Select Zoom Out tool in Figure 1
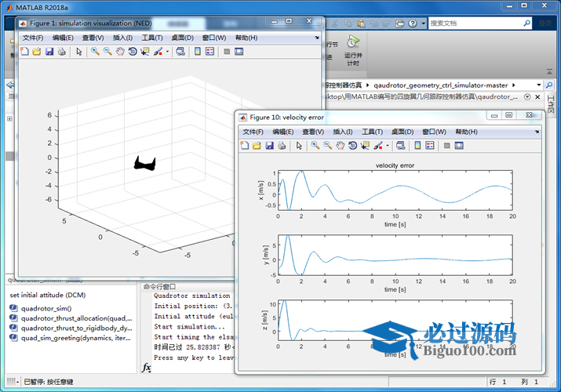 coord(107,52)
